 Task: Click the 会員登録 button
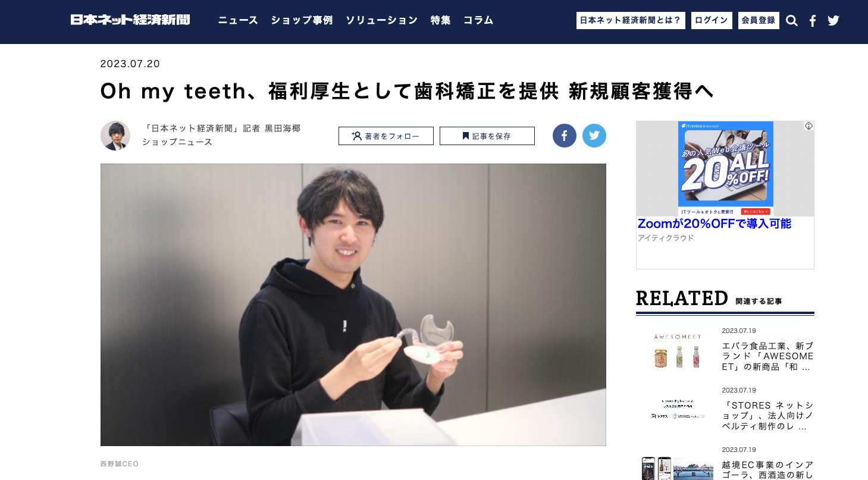tap(759, 20)
